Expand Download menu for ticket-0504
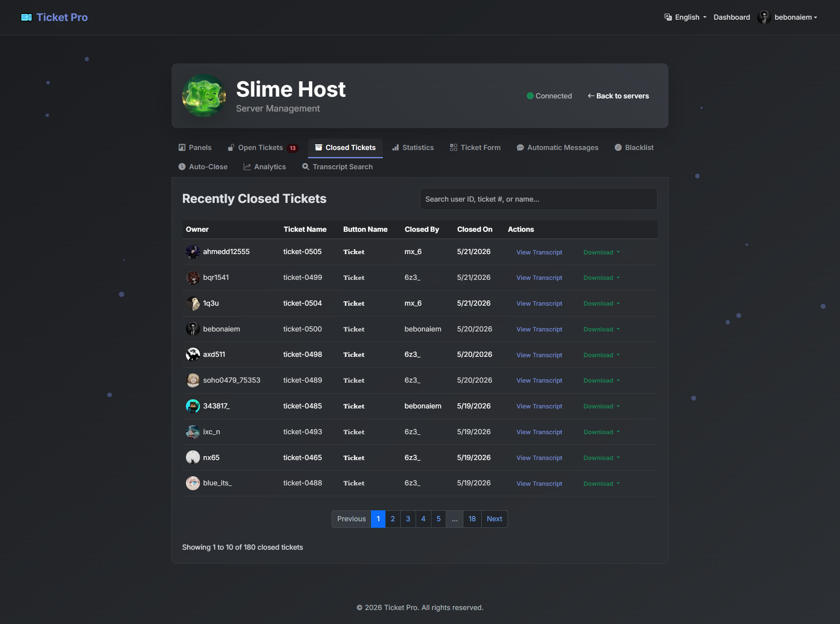 [602, 303]
